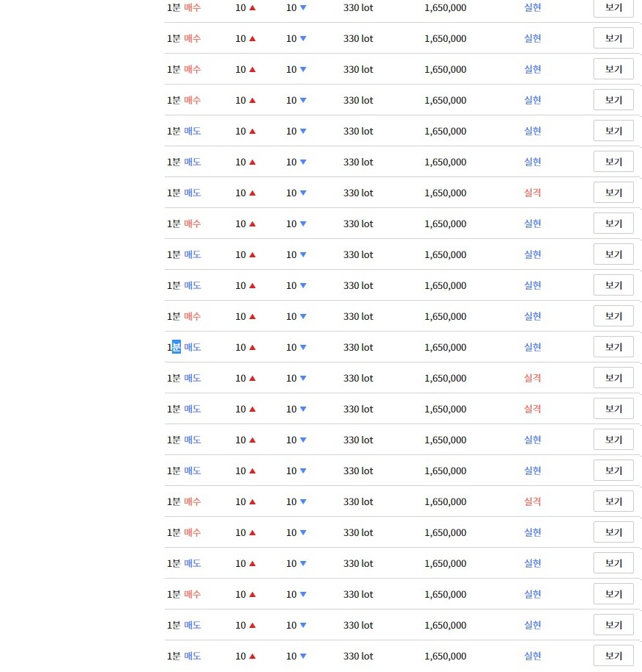Image resolution: width=642 pixels, height=672 pixels.
Task: Click red up arrow in highlighted 분 row
Action: (252, 347)
